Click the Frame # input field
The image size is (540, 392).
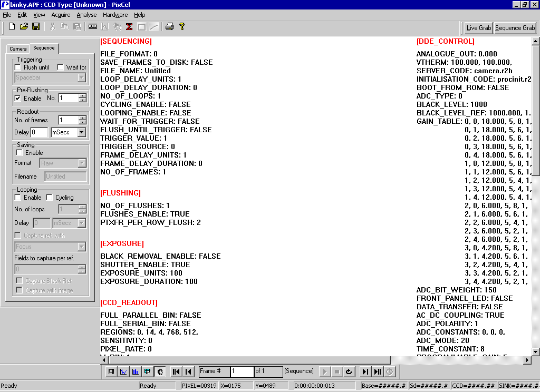(242, 371)
